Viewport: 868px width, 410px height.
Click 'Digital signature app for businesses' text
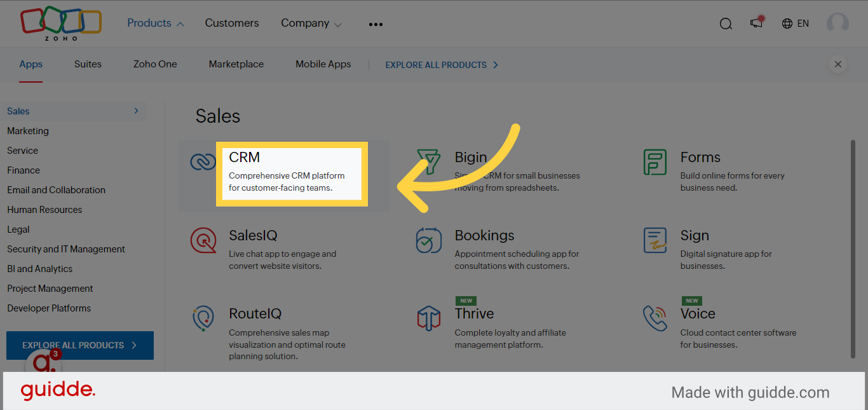pyautogui.click(x=726, y=260)
